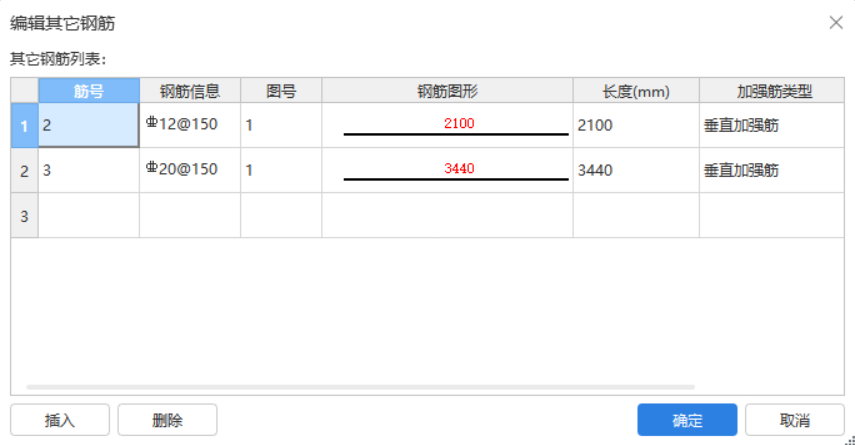Edit 筋号 cell containing 2

(89, 125)
